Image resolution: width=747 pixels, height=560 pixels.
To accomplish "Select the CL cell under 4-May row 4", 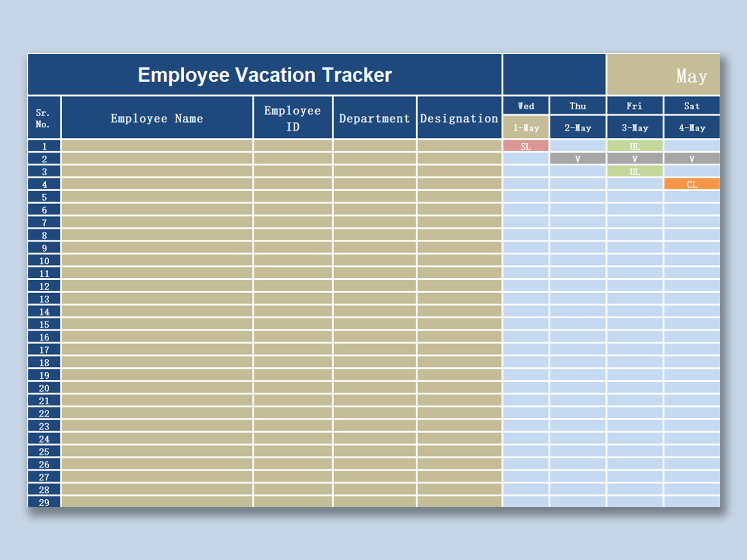I will [691, 184].
